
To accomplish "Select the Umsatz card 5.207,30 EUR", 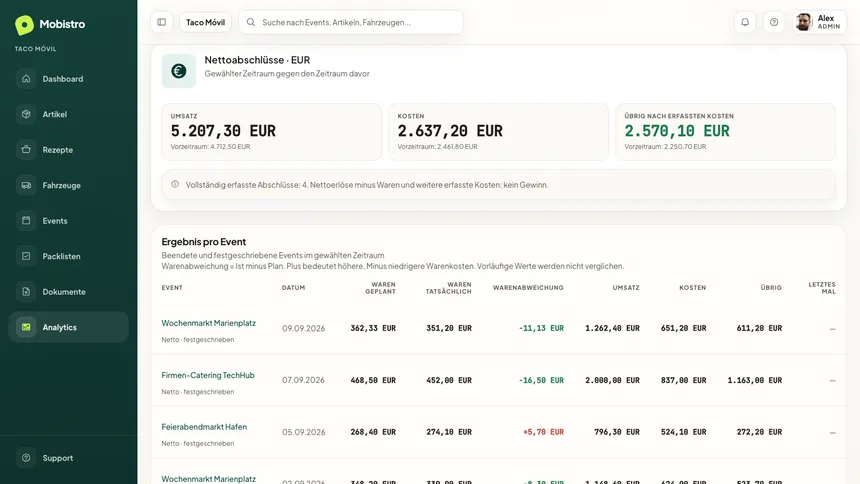I will (x=271, y=132).
